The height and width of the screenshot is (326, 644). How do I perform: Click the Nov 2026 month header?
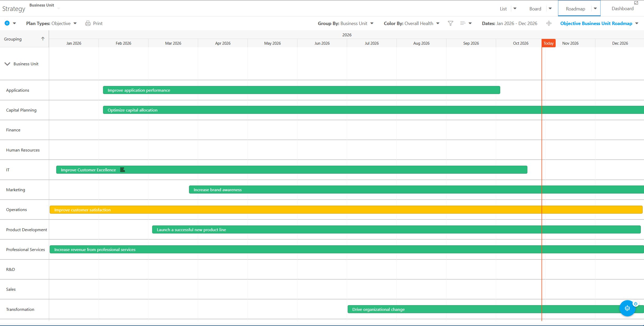click(x=570, y=43)
